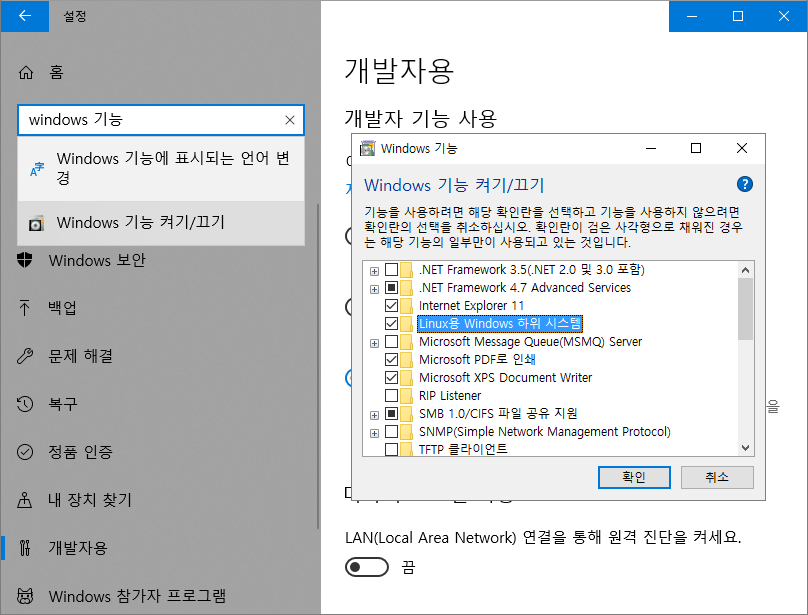Minimize the Windows 기능 dialog
Image resolution: width=808 pixels, height=615 pixels.
pyautogui.click(x=651, y=148)
